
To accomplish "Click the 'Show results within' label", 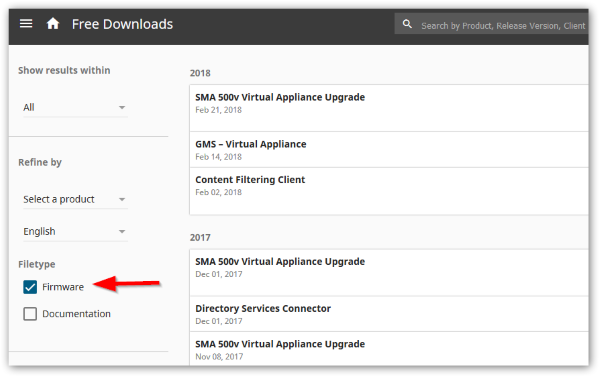I will (x=64, y=70).
